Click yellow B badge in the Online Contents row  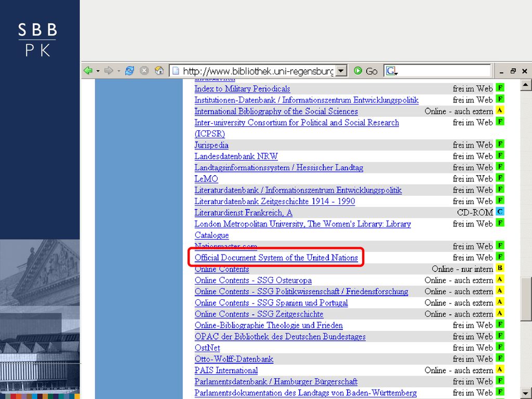point(500,268)
